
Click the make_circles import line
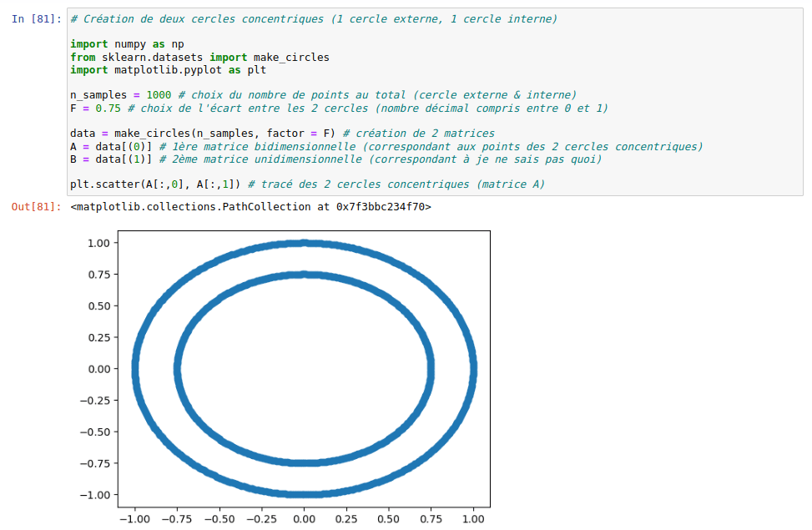[x=200, y=58]
